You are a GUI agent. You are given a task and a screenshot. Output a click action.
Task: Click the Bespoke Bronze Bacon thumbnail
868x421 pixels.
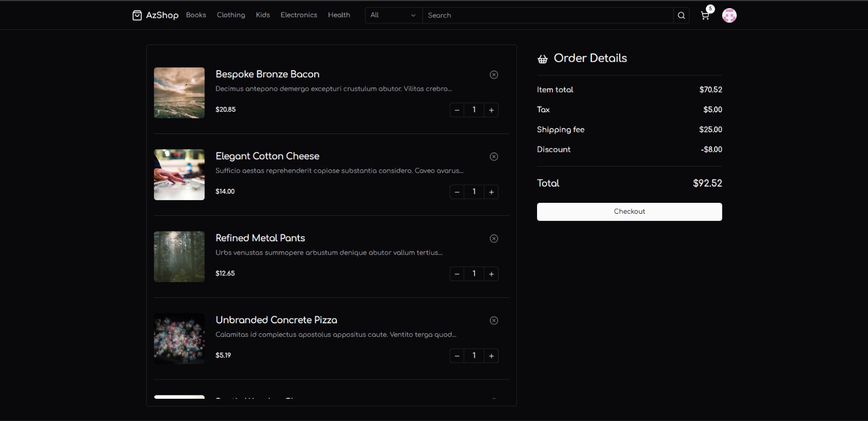tap(179, 93)
